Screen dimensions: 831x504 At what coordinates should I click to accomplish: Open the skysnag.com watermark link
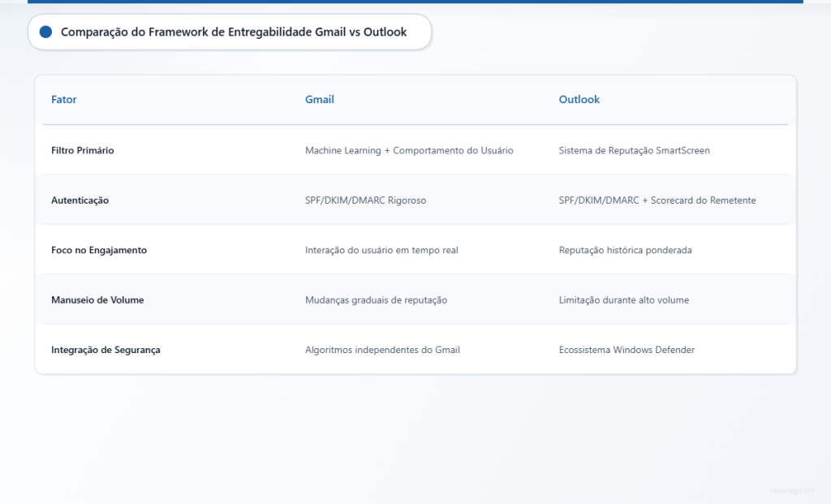coord(791,489)
